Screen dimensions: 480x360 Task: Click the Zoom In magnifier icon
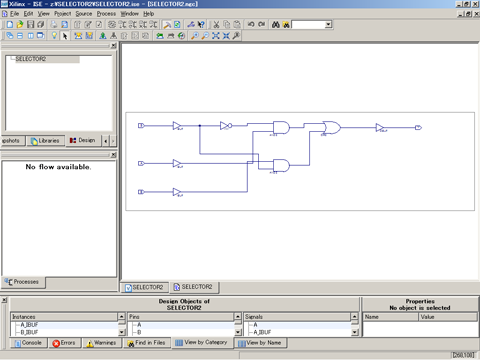click(x=195, y=36)
